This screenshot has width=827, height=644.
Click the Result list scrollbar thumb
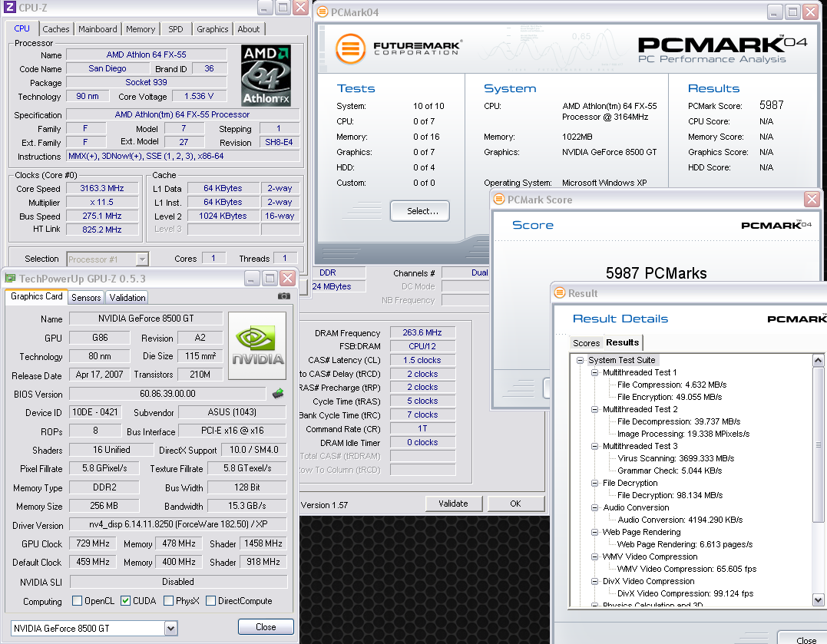[818, 444]
